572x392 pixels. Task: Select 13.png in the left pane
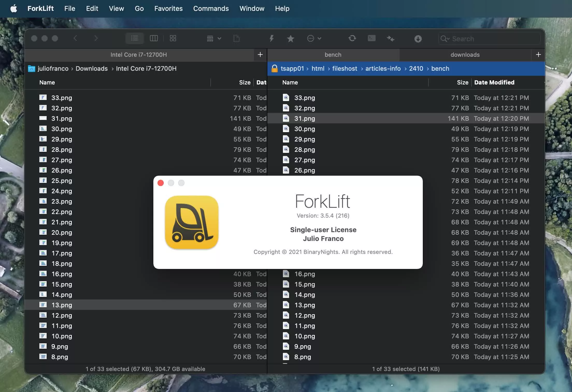point(62,305)
